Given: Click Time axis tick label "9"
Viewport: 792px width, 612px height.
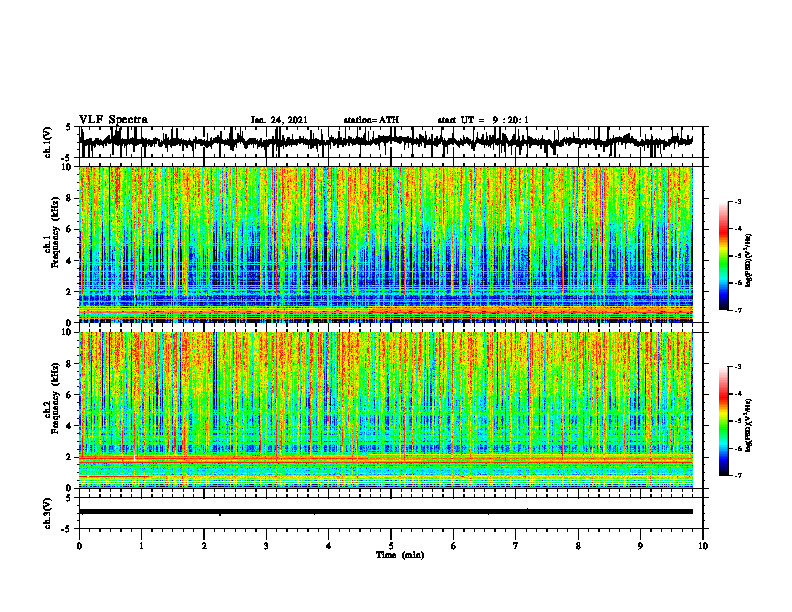Looking at the screenshot, I should pos(640,546).
